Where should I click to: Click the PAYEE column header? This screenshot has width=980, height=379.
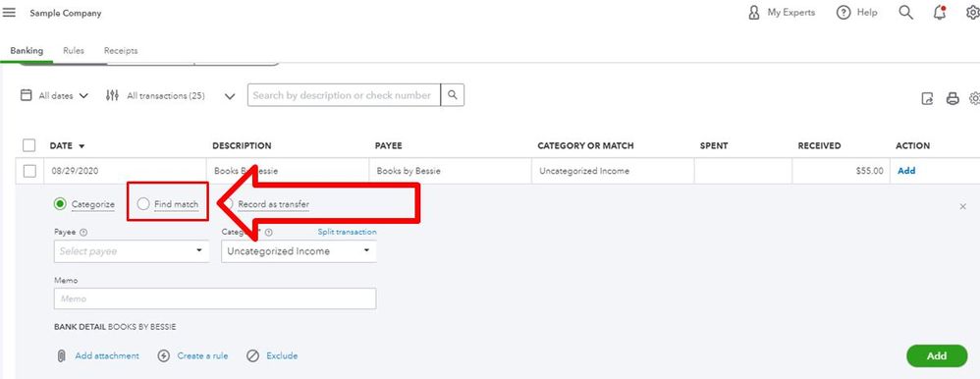(388, 145)
